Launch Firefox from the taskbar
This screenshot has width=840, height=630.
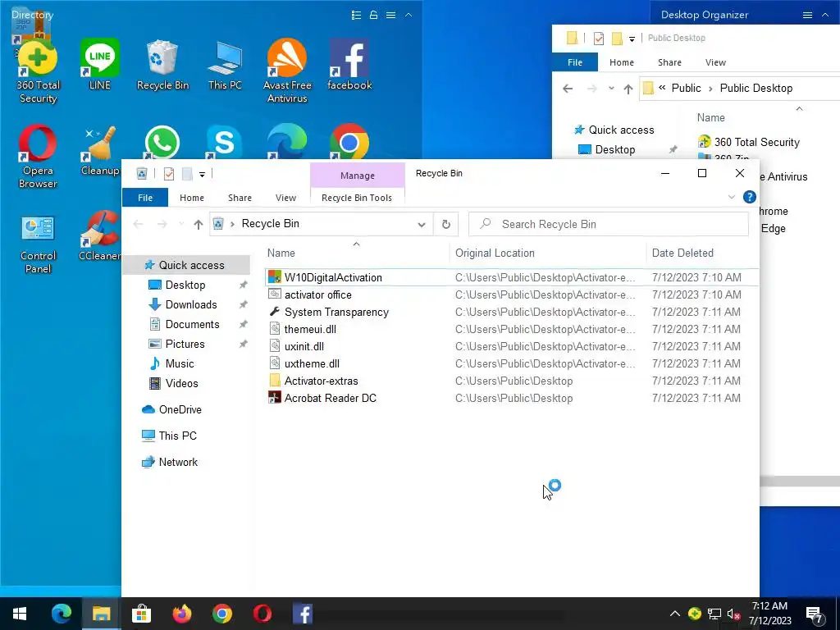(x=182, y=614)
